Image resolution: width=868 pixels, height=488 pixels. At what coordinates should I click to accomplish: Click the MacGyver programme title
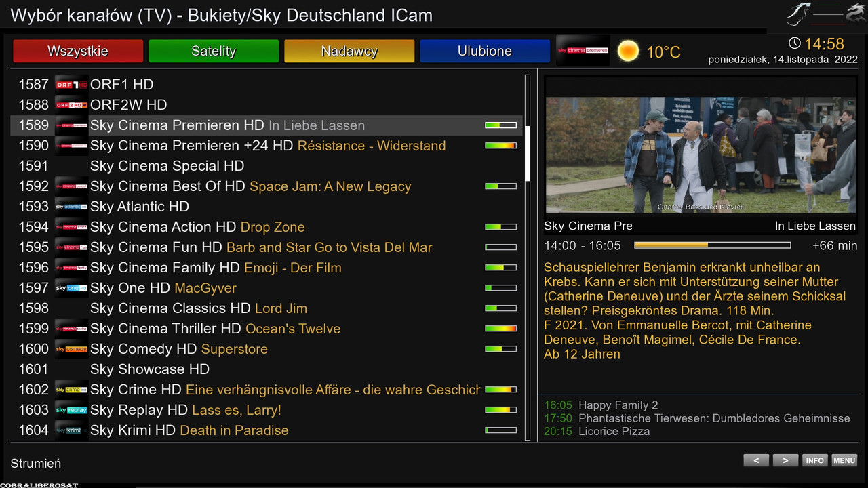click(x=205, y=288)
